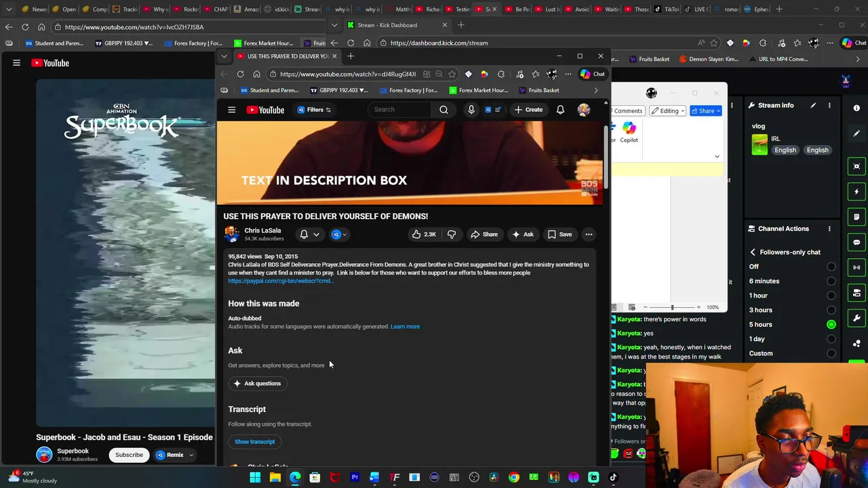Image resolution: width=868 pixels, height=488 pixels.
Task: Adjust Word zoom slider
Action: (672, 307)
